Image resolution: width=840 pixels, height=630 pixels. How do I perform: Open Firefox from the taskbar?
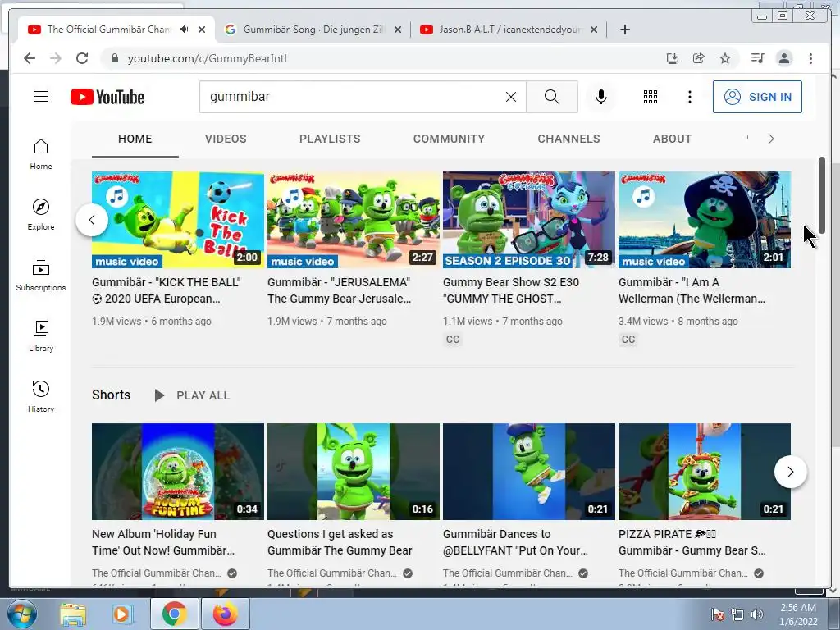(x=226, y=614)
